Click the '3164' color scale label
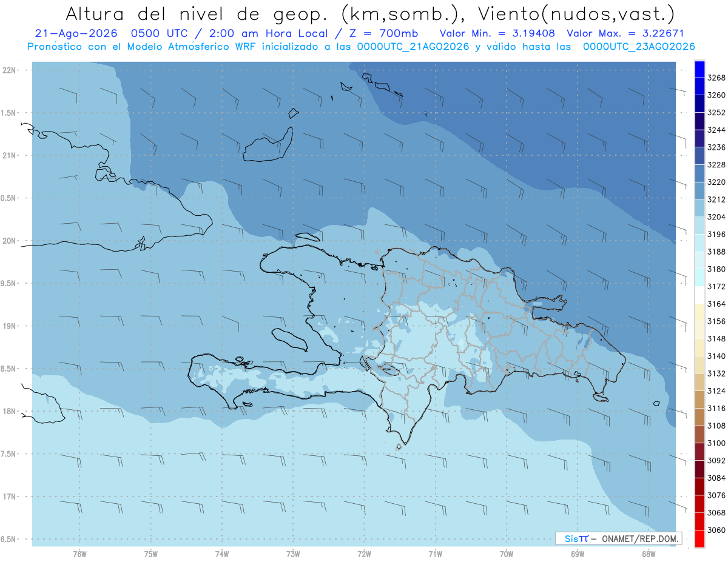The image size is (728, 562). click(716, 304)
